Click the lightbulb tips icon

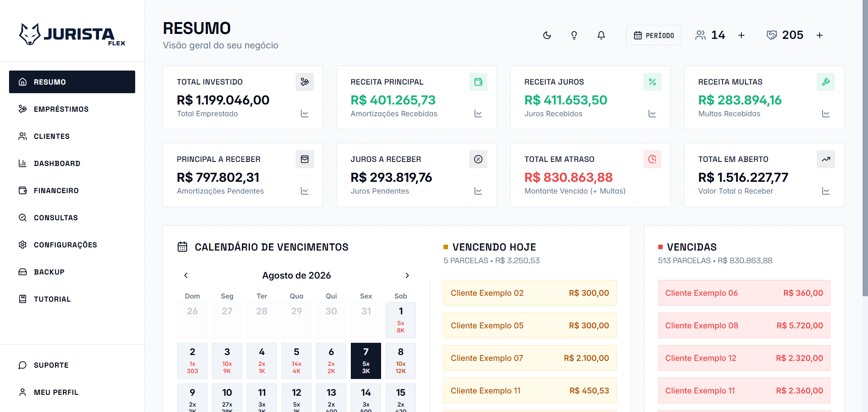(x=574, y=35)
